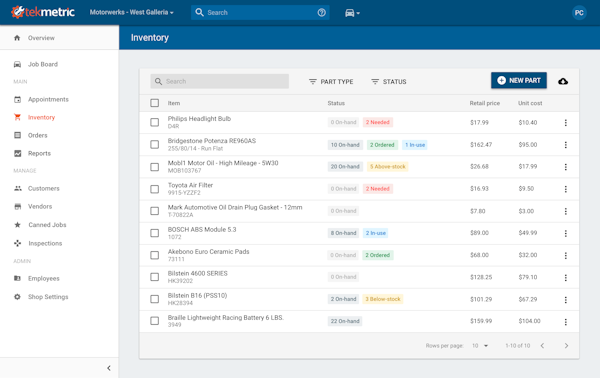Open the PART TYPE filter
Screen dimensions: 600x378
tap(331, 81)
